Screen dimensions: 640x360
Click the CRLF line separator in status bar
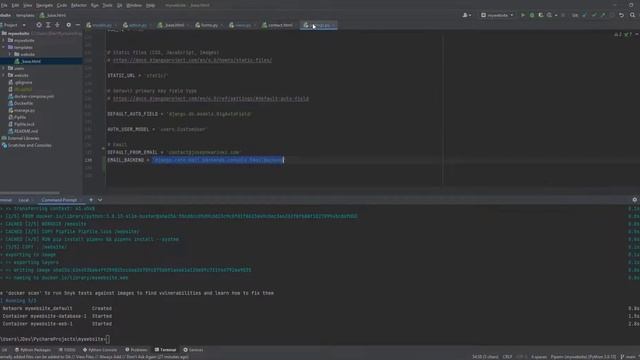click(x=507, y=357)
